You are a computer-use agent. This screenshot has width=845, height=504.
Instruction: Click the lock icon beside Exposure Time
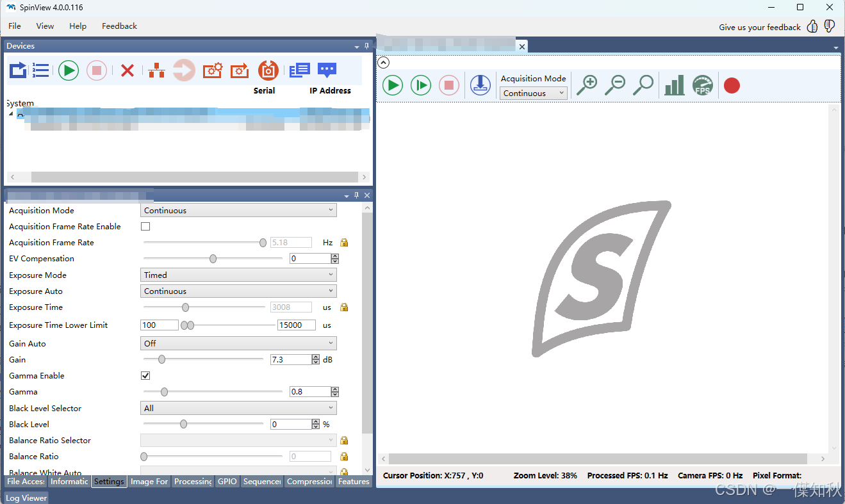pos(344,307)
